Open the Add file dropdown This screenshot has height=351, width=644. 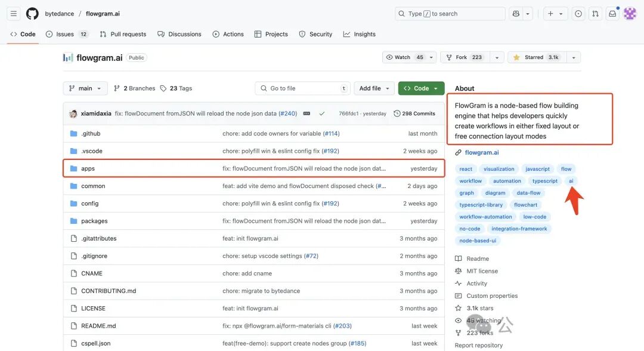[x=374, y=88]
